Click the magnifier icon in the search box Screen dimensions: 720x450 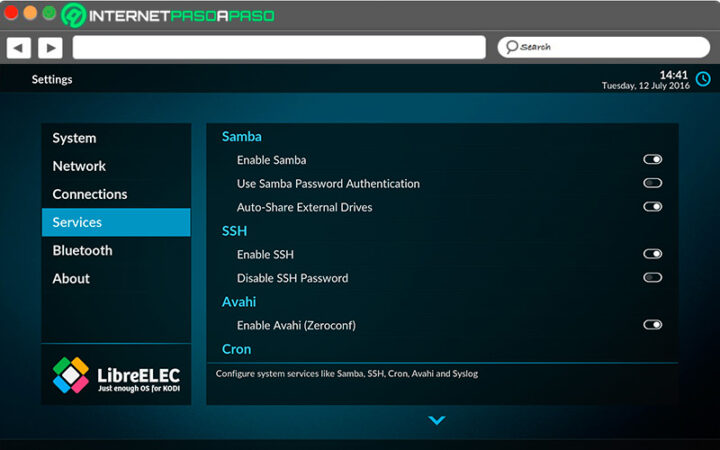coord(512,47)
